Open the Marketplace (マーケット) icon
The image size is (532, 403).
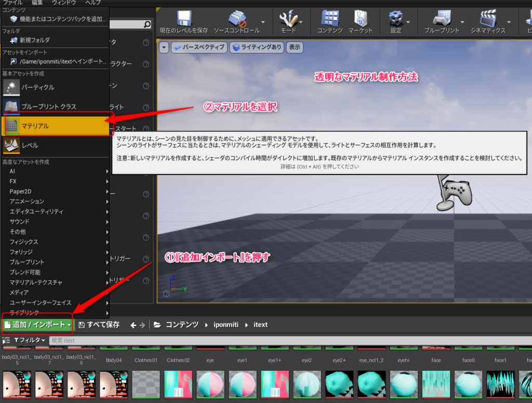(361, 19)
